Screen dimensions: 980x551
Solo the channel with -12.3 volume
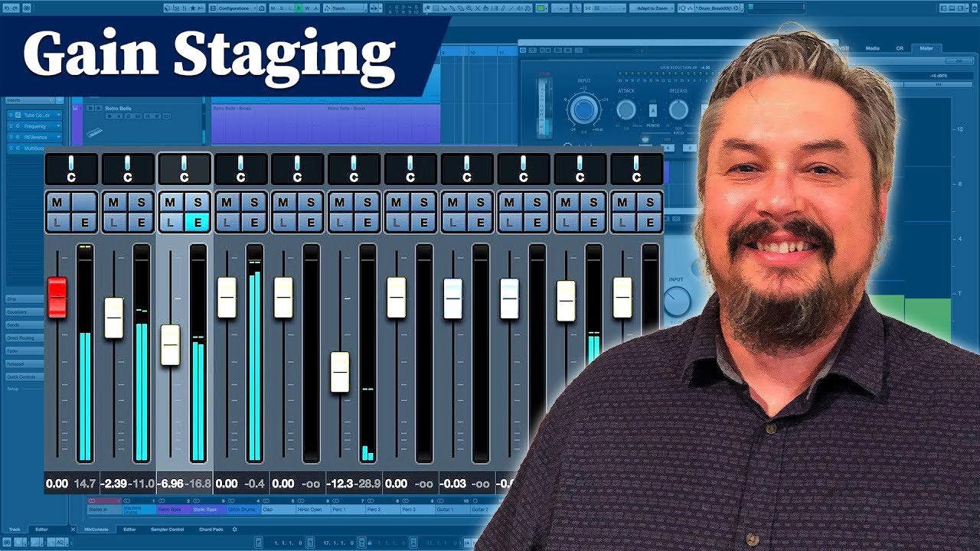(367, 203)
